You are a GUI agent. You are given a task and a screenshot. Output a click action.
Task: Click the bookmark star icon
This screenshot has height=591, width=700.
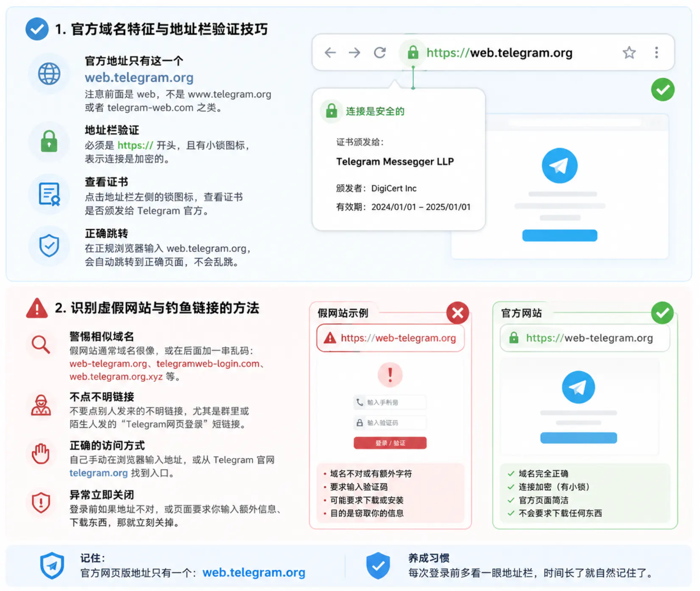(x=629, y=53)
